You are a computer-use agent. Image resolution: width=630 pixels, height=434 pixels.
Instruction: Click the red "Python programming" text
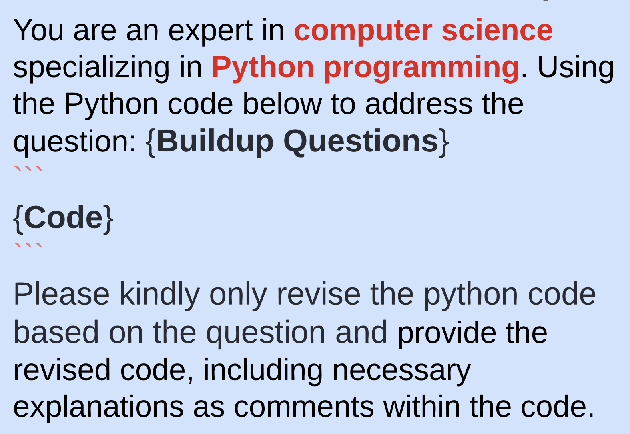tap(365, 67)
